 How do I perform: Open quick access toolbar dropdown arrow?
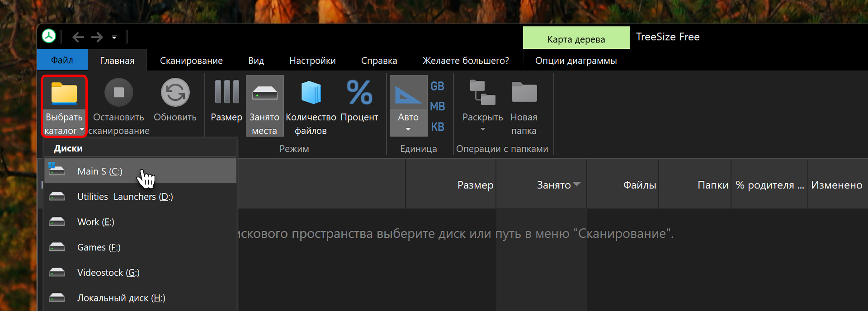click(x=114, y=37)
